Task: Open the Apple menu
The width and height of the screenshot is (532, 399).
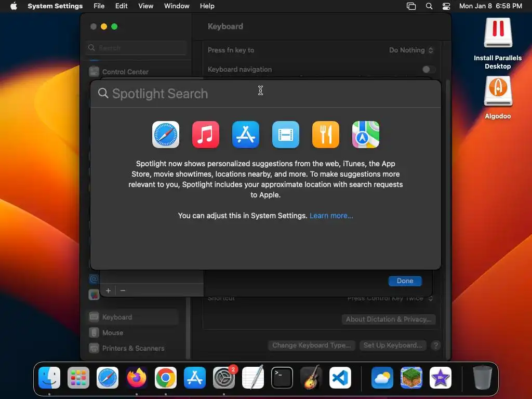Action: pyautogui.click(x=14, y=6)
